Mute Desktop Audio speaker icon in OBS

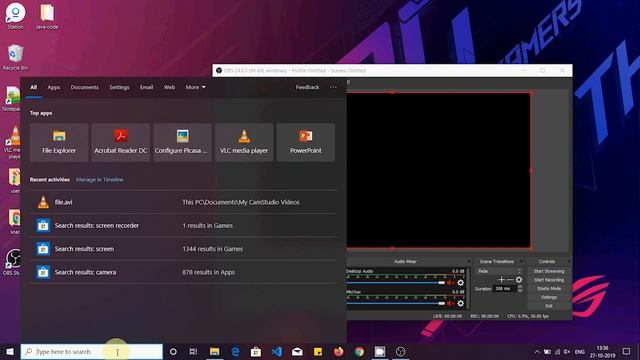tap(451, 282)
